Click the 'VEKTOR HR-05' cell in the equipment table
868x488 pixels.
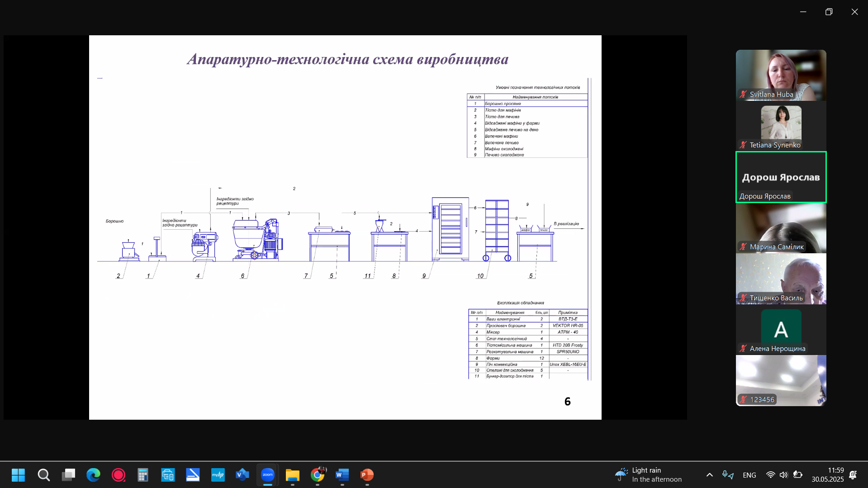[x=568, y=325]
